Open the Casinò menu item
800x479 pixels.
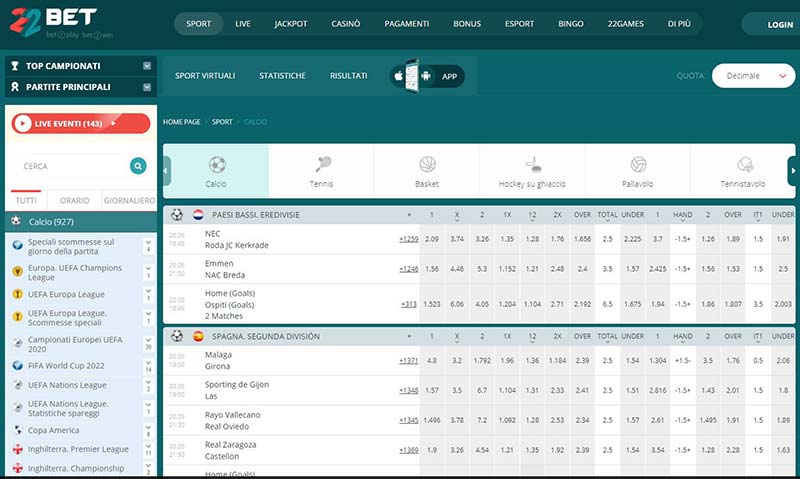pos(345,23)
